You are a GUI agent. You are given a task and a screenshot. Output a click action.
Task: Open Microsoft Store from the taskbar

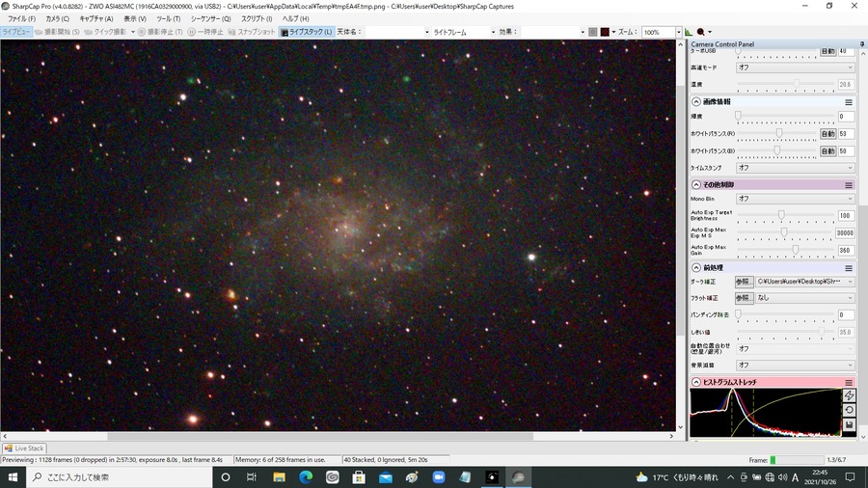point(359,477)
